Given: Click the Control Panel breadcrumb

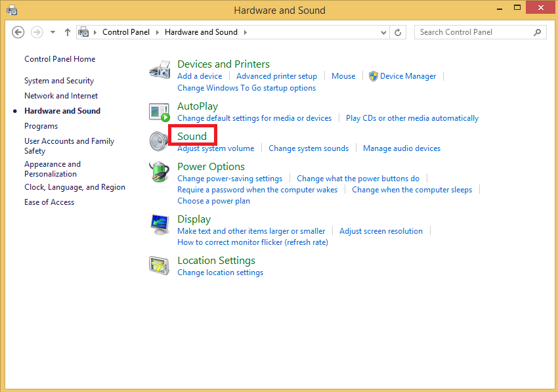Looking at the screenshot, I should 126,32.
